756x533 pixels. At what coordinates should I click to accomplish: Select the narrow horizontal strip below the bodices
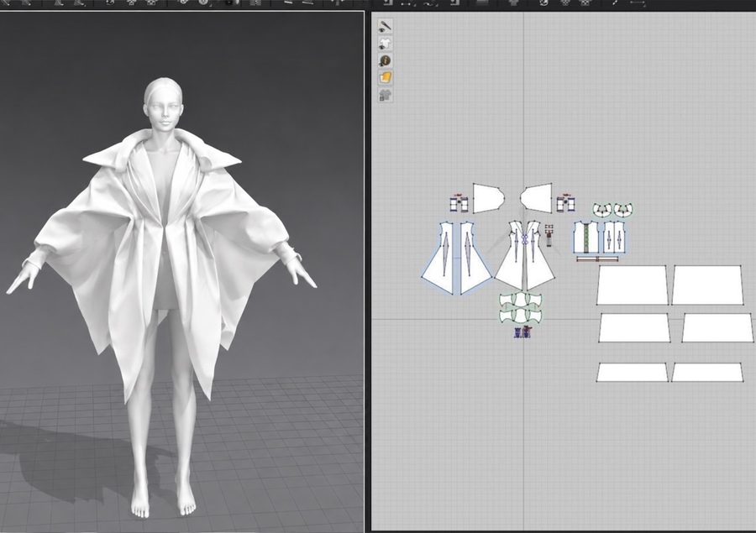(x=597, y=259)
